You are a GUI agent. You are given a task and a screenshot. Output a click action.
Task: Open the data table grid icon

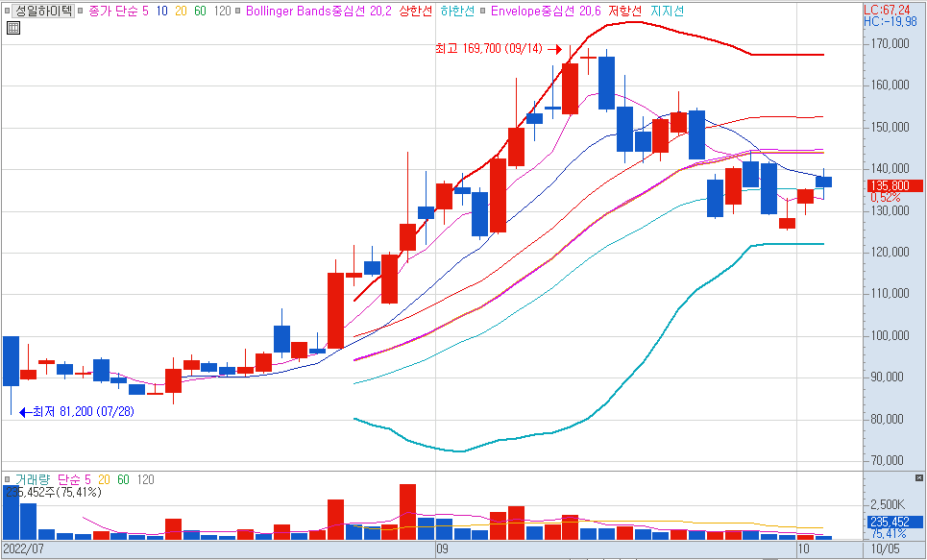[13, 27]
